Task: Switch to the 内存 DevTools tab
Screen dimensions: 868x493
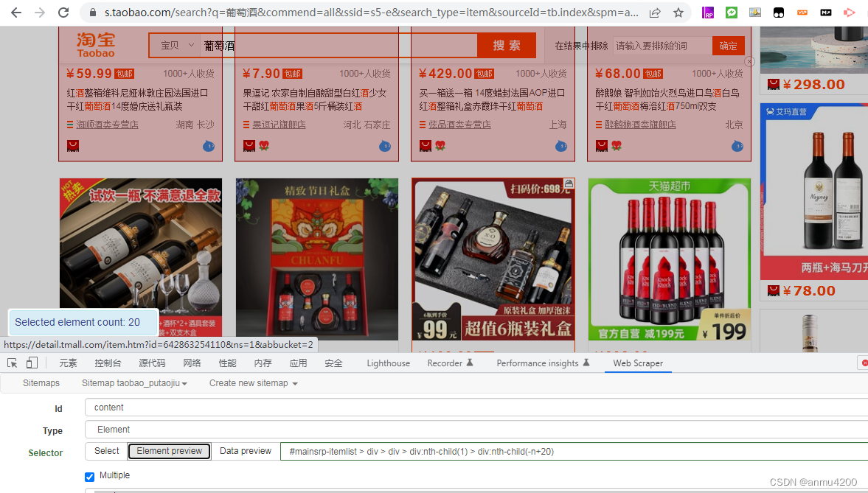Action: 263,363
